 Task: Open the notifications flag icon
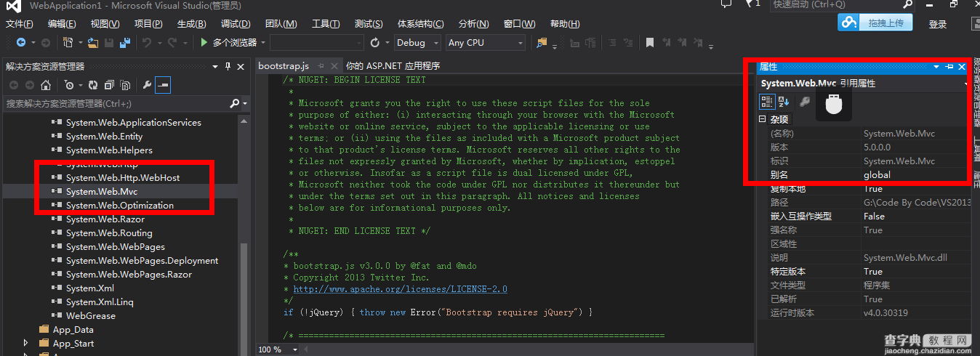(x=750, y=4)
